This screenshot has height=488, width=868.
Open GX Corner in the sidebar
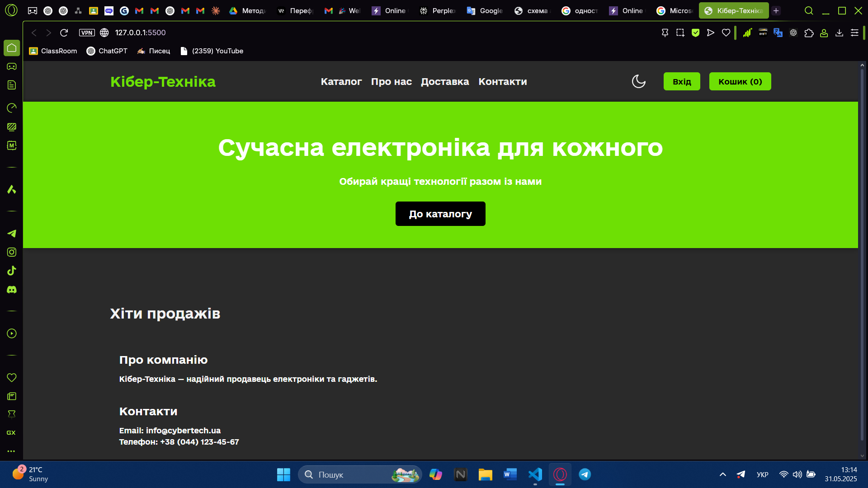[11, 432]
